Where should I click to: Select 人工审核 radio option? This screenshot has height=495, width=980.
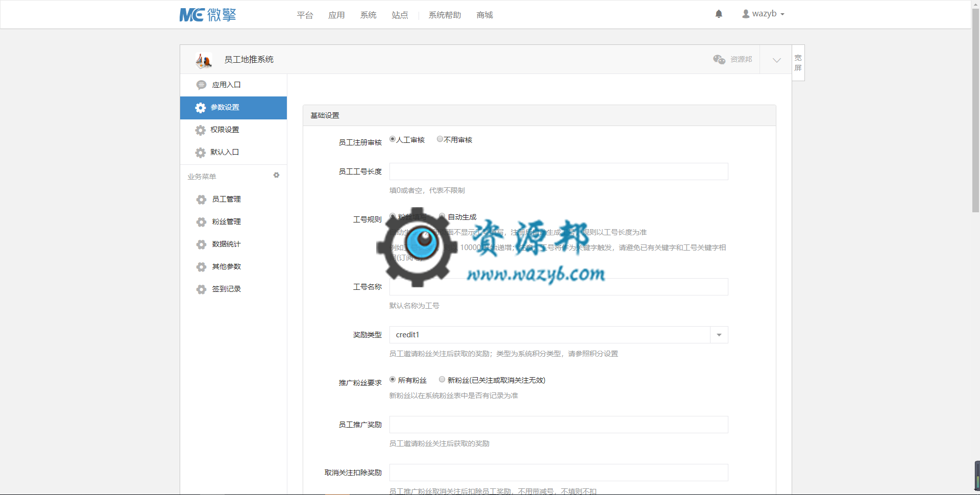click(393, 139)
